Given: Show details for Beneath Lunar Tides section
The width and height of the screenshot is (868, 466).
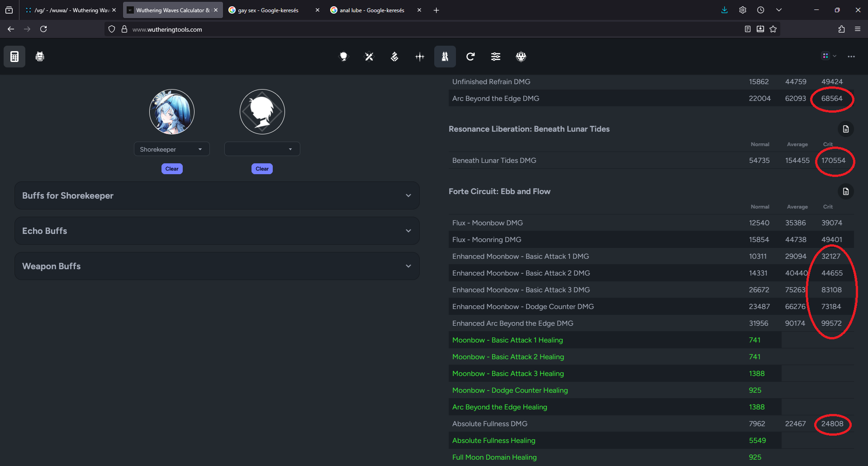Looking at the screenshot, I should coord(845,129).
